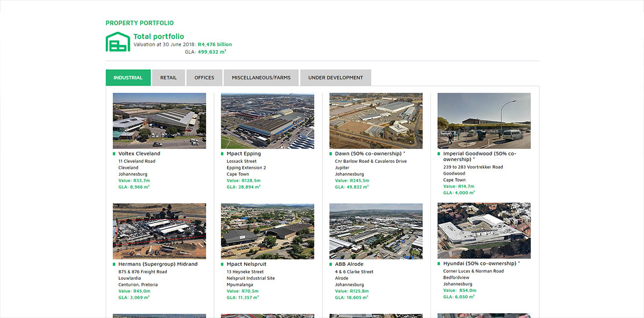Click the green marker beside Mpact Epping
The width and height of the screenshot is (644, 318).
(222, 153)
